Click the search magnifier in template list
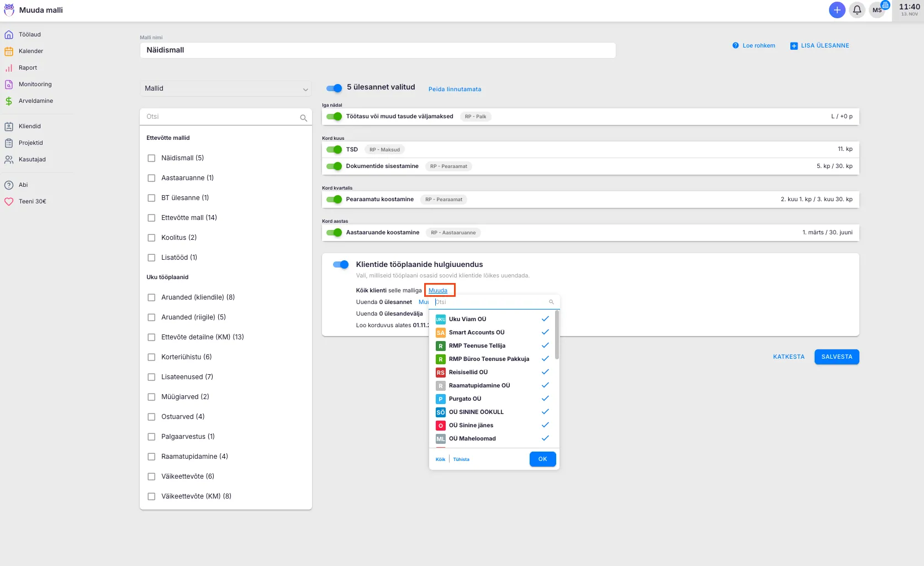Screen dimensions: 924x566 coord(303,117)
